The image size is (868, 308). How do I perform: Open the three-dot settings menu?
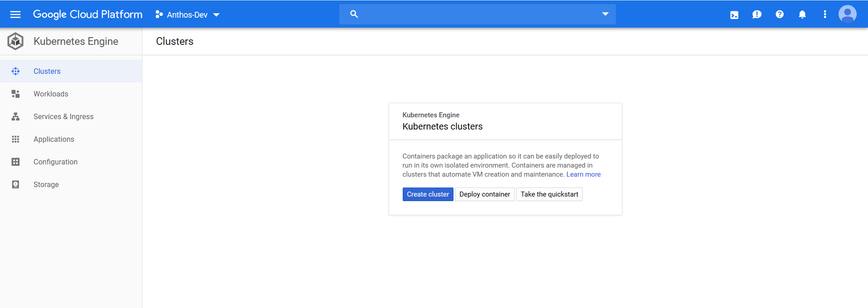(825, 14)
